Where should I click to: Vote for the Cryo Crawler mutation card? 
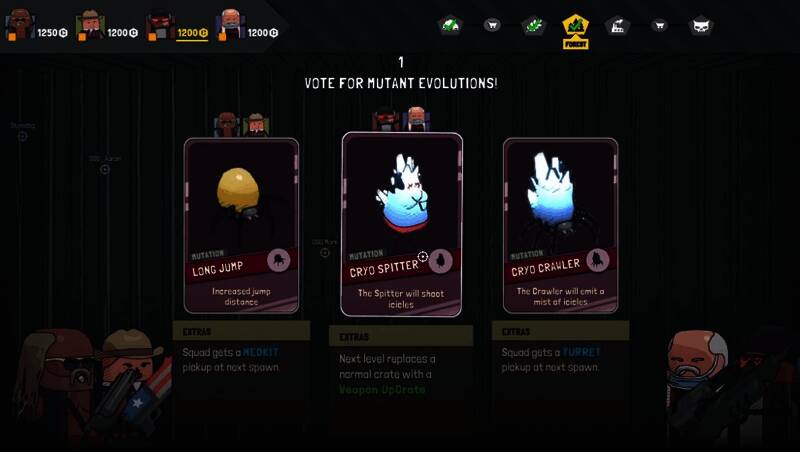[561, 225]
